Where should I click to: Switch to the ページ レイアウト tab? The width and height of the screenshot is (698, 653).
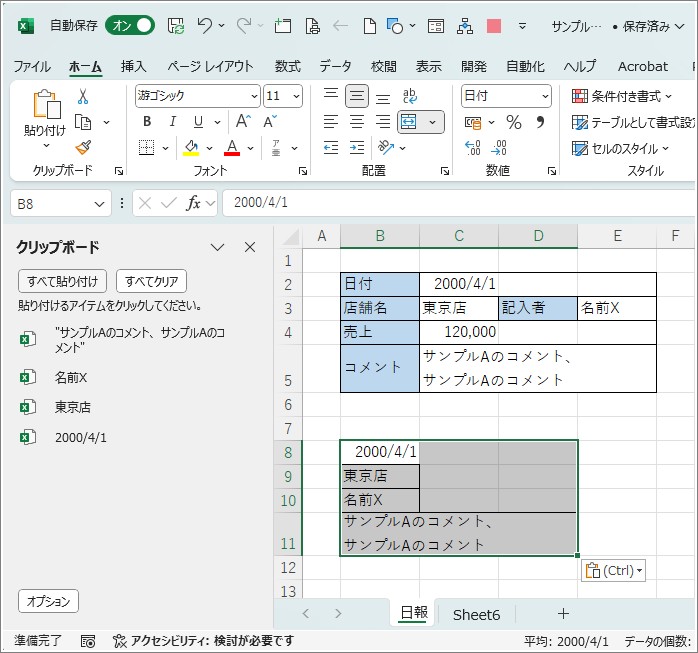pyautogui.click(x=210, y=67)
